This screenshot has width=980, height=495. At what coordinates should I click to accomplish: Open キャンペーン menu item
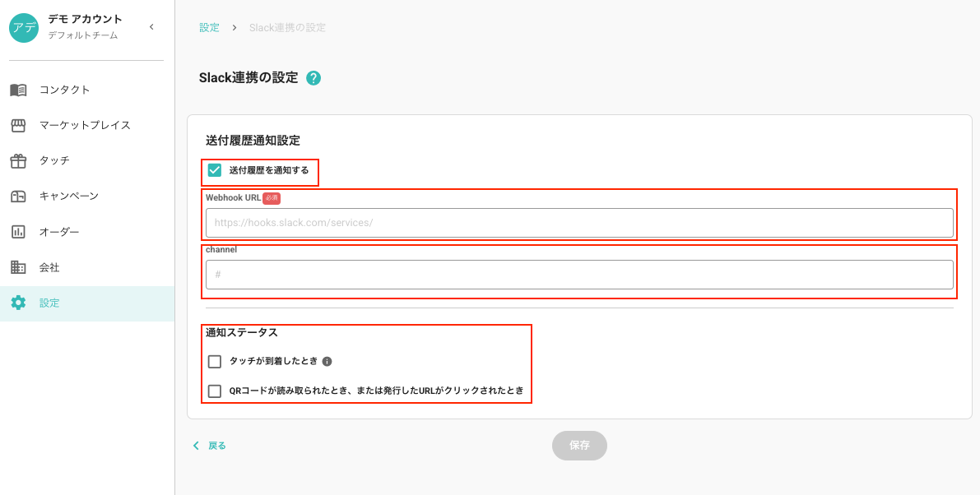[87, 197]
